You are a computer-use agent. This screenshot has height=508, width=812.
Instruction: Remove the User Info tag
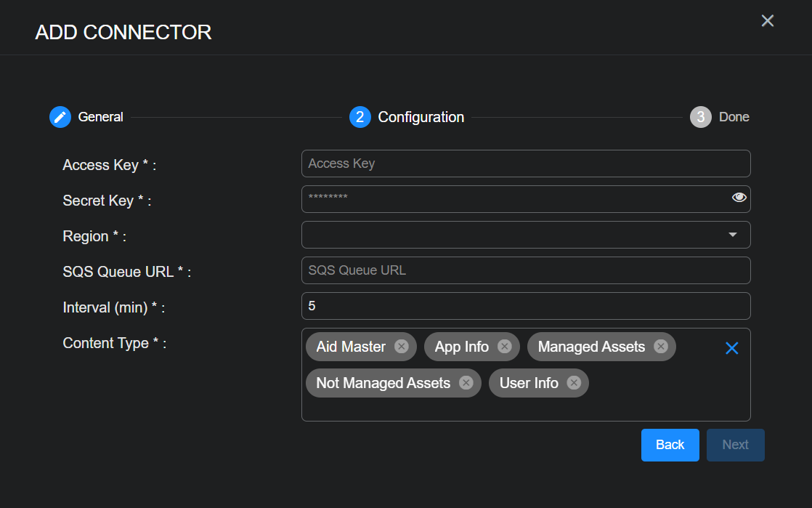click(x=574, y=383)
